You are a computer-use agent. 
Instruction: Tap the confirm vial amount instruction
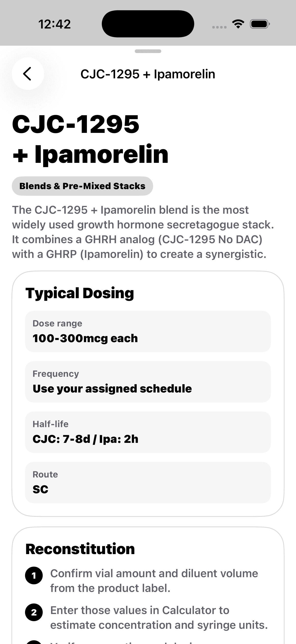pos(154,581)
